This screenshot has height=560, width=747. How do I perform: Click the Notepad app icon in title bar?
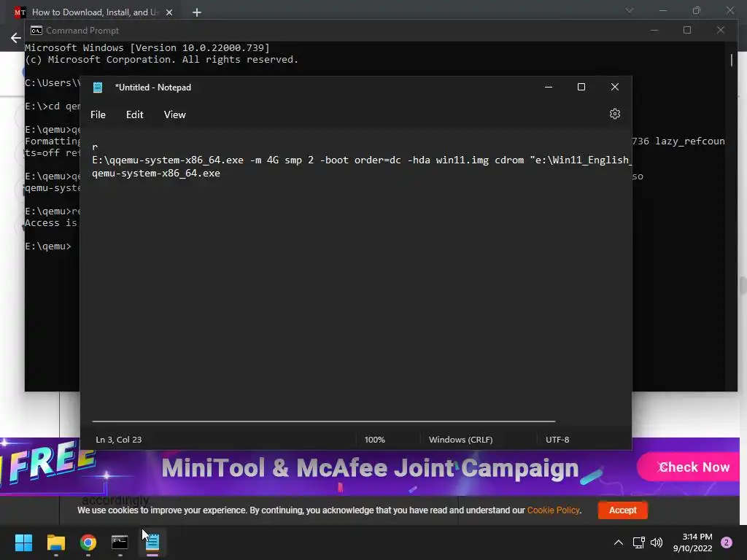pos(98,87)
